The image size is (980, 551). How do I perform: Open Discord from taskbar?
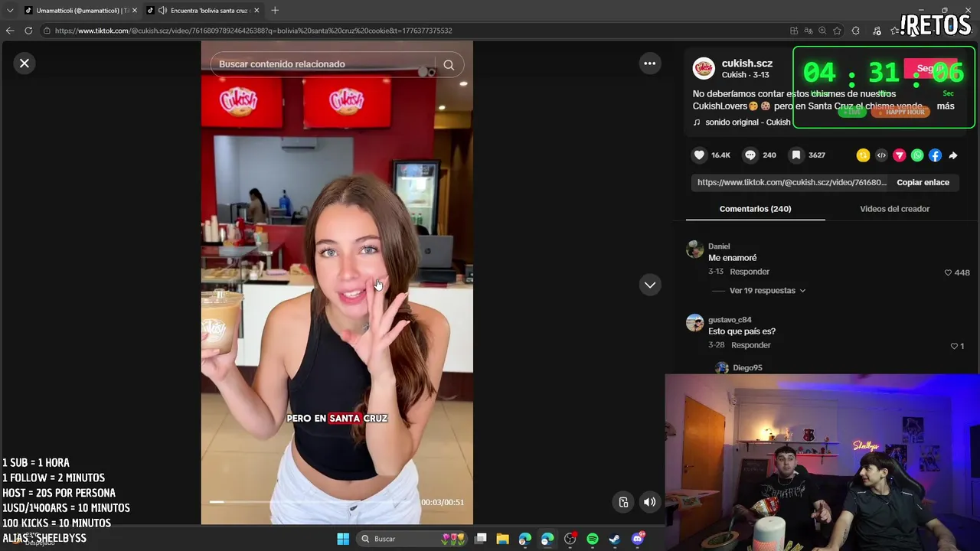point(638,539)
